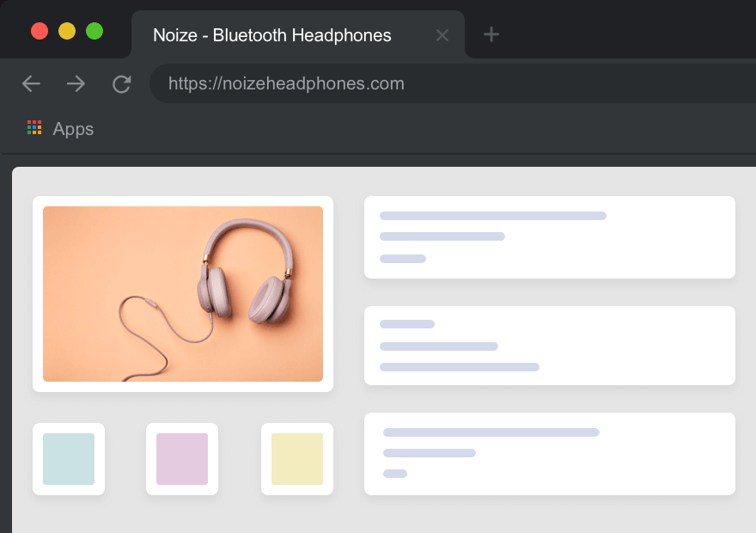Open the top placeholder text card

550,236
